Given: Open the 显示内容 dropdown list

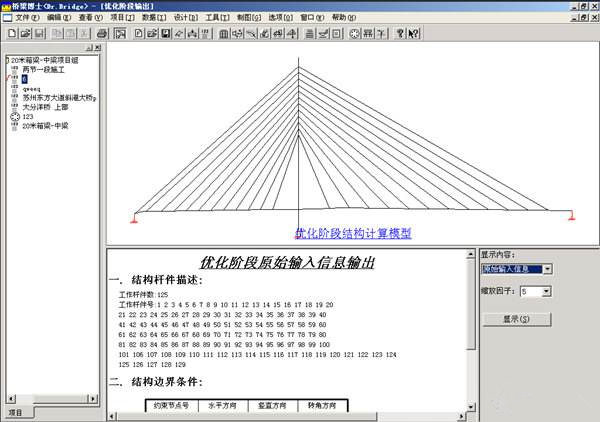Looking at the screenshot, I should [x=547, y=269].
